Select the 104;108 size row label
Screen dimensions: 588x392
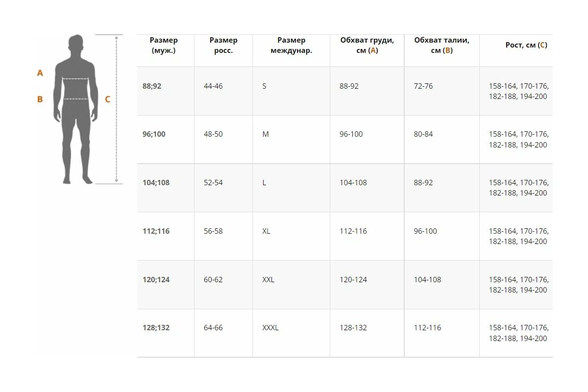[x=156, y=183]
